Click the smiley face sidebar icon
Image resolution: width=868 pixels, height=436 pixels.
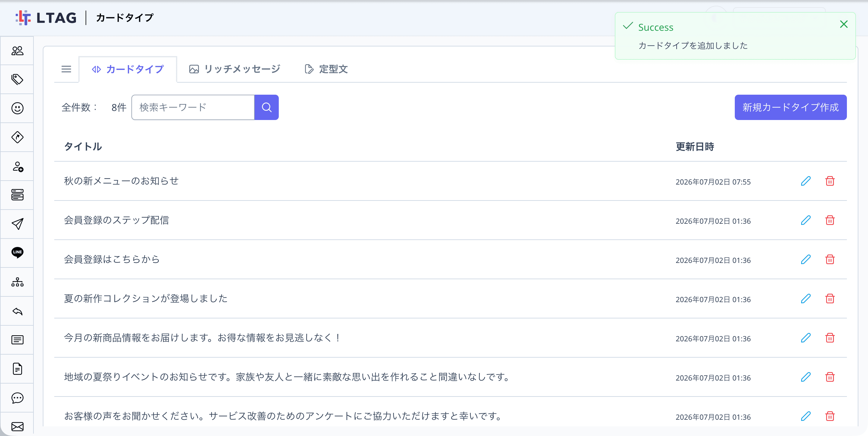click(x=17, y=108)
